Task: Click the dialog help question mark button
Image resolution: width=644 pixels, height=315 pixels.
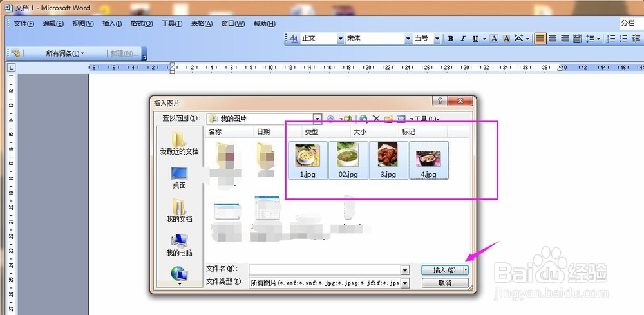Action: 440,101
